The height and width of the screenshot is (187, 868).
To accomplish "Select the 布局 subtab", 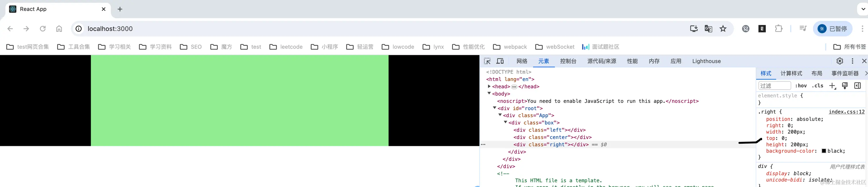I will (817, 74).
